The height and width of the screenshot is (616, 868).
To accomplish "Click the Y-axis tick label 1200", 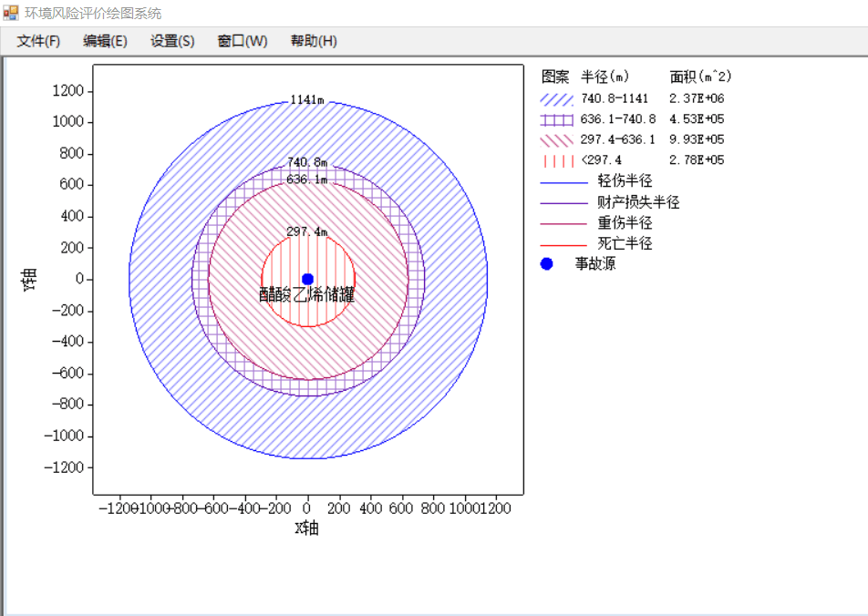I will pos(67,91).
